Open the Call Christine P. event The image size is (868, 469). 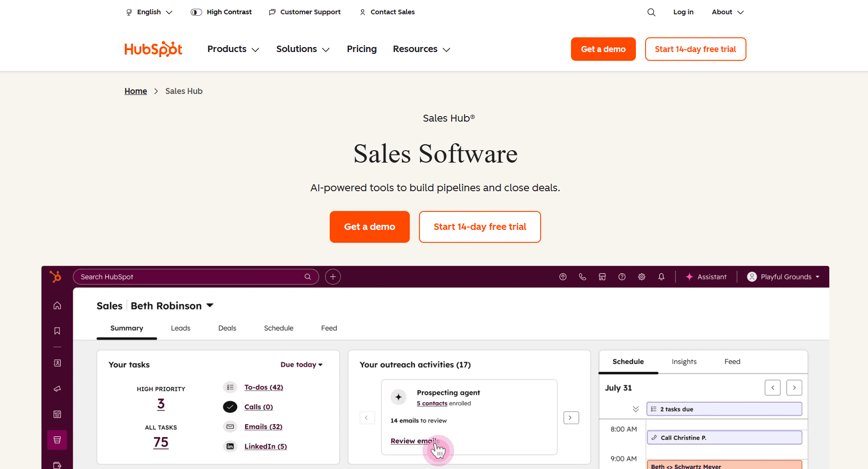tap(724, 438)
